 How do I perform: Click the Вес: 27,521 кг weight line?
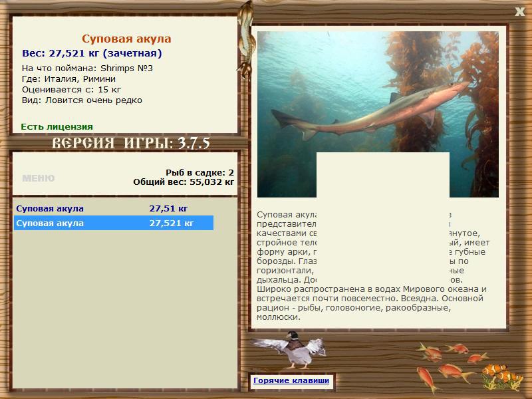pyautogui.click(x=92, y=53)
